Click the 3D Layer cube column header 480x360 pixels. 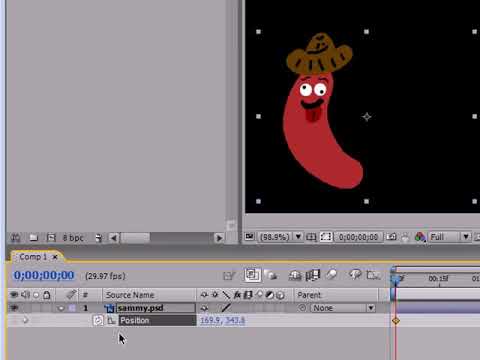tap(280, 295)
